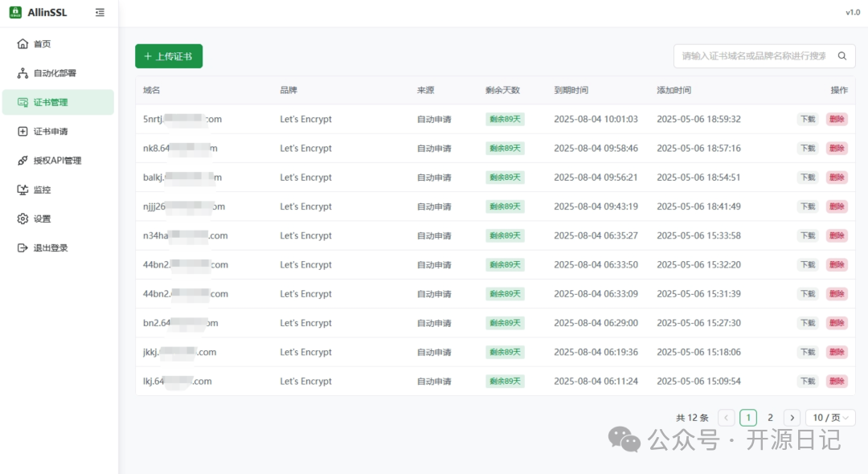The width and height of the screenshot is (868, 474).
Task: Delete the lkj.64 domain certificate
Action: tap(837, 382)
